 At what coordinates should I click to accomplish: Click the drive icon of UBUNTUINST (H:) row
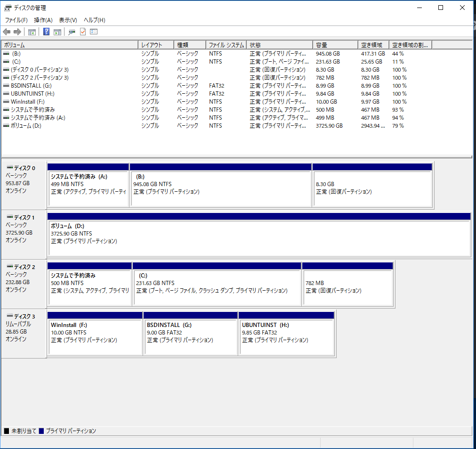[x=6, y=94]
